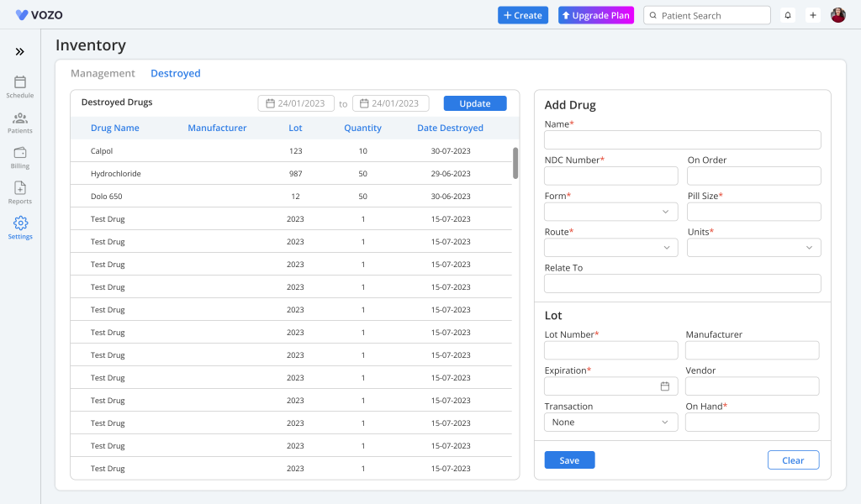Open notifications bell icon

click(x=787, y=15)
